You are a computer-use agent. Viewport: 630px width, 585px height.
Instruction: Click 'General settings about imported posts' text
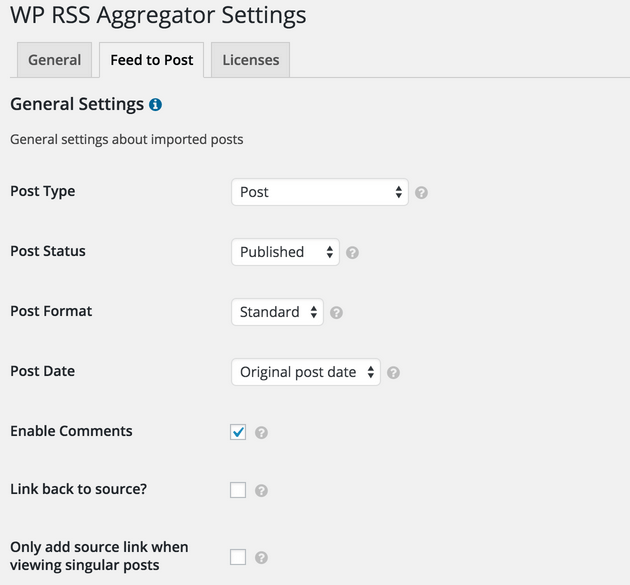point(127,139)
